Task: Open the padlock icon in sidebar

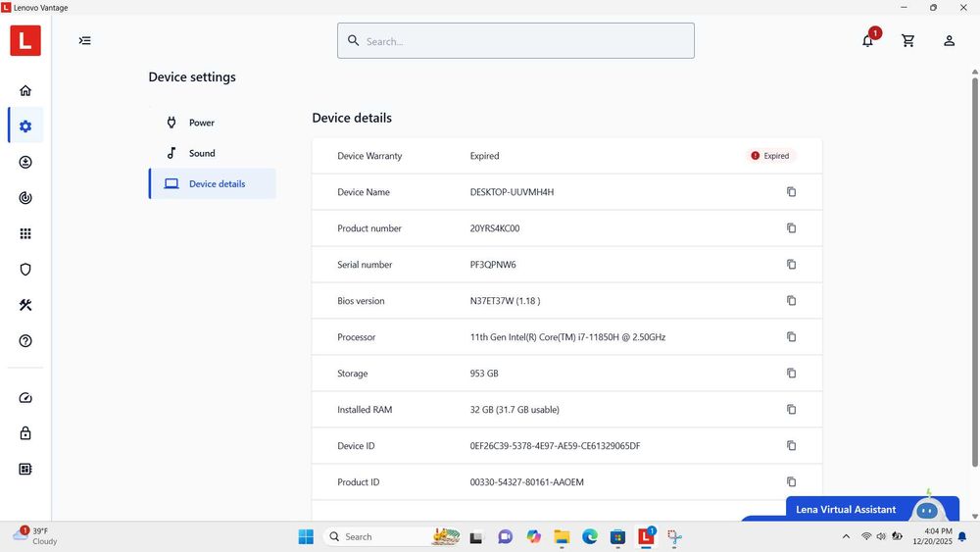Action: coord(25,433)
